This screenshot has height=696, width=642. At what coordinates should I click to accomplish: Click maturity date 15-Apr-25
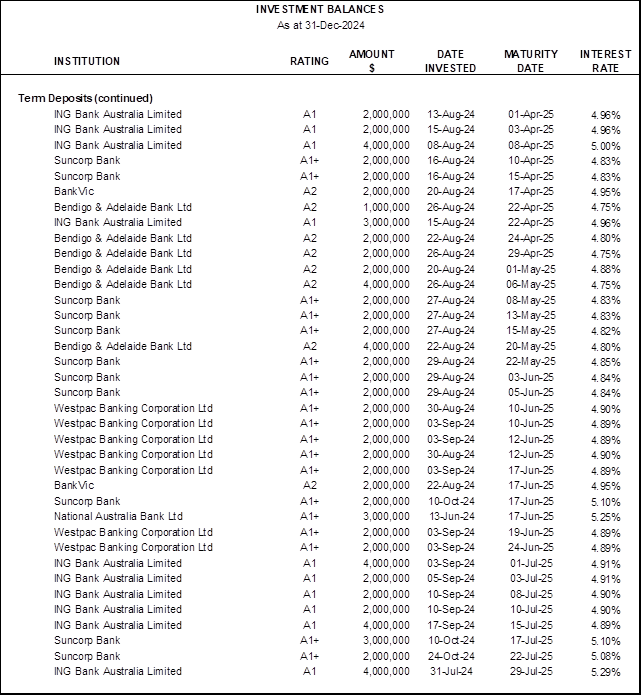(531, 177)
